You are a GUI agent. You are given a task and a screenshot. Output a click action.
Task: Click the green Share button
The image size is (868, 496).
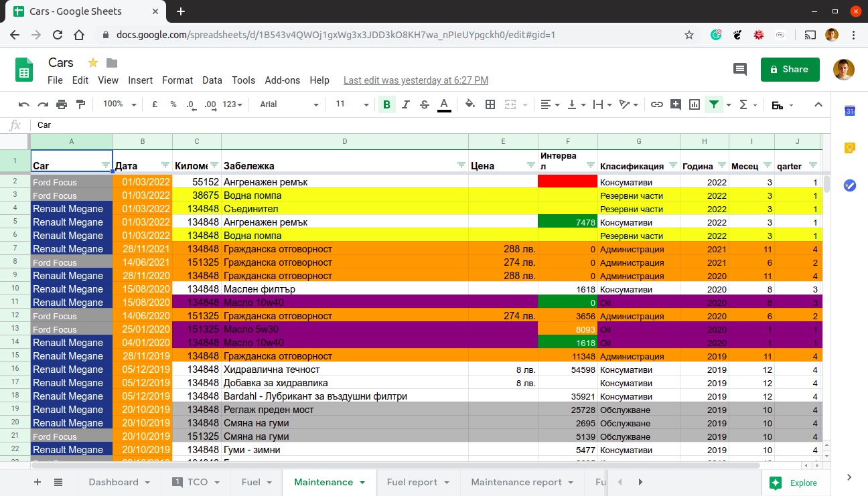point(790,69)
